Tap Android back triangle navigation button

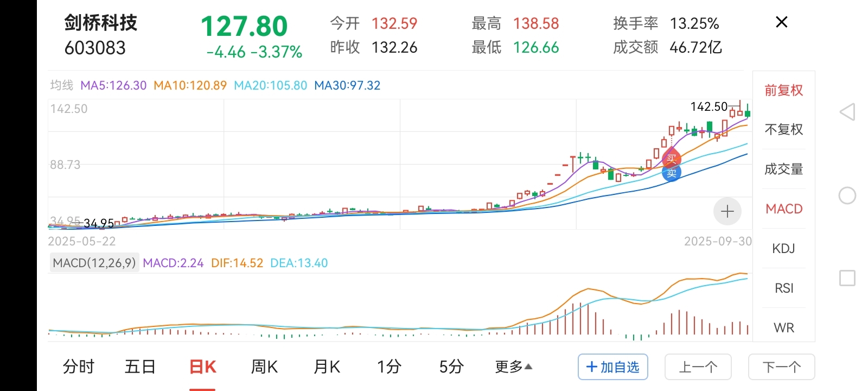(847, 112)
